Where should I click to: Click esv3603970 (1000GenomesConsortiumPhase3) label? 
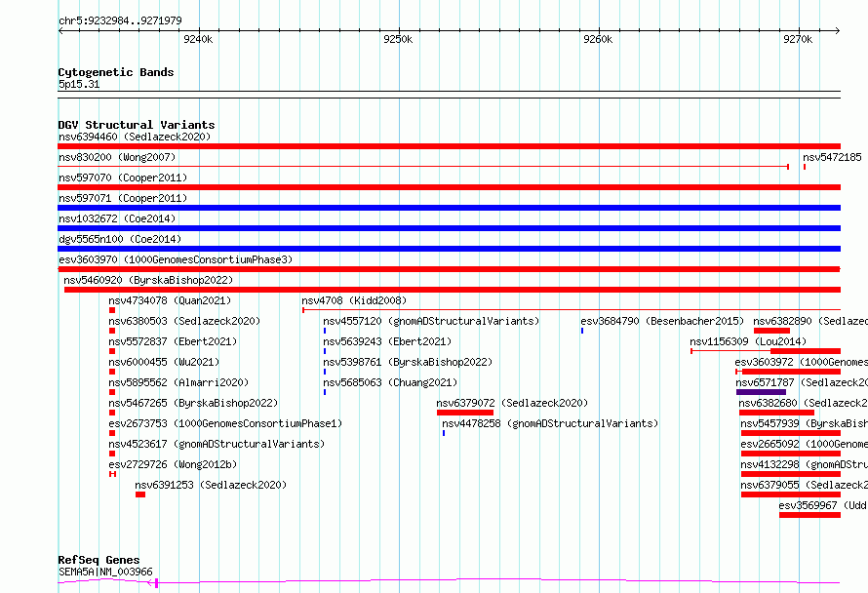tap(176, 259)
